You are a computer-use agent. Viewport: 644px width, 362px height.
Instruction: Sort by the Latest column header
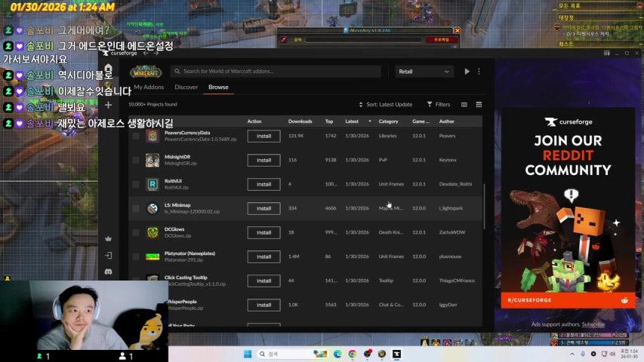[x=352, y=121]
